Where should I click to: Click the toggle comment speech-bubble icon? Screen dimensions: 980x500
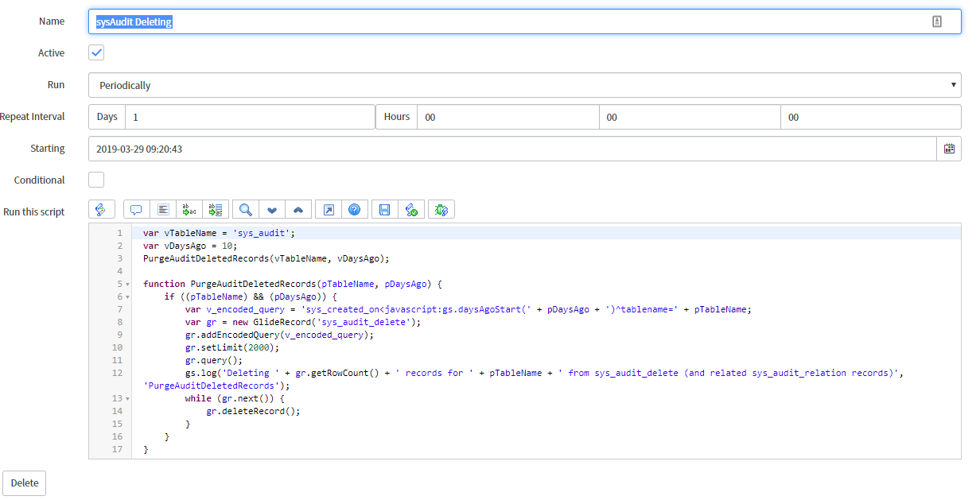pyautogui.click(x=136, y=210)
